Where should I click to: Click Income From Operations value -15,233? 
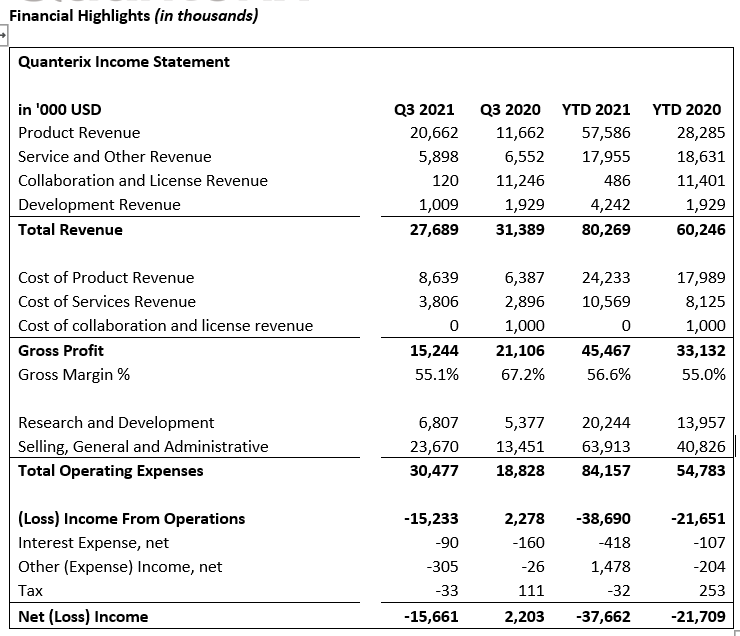pyautogui.click(x=431, y=519)
